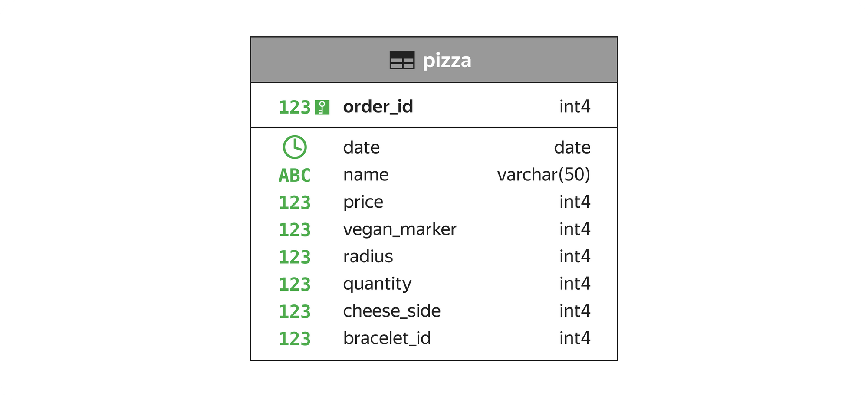The image size is (868, 402).
Task: Click the 123 icon beside radius
Action: coord(295,258)
